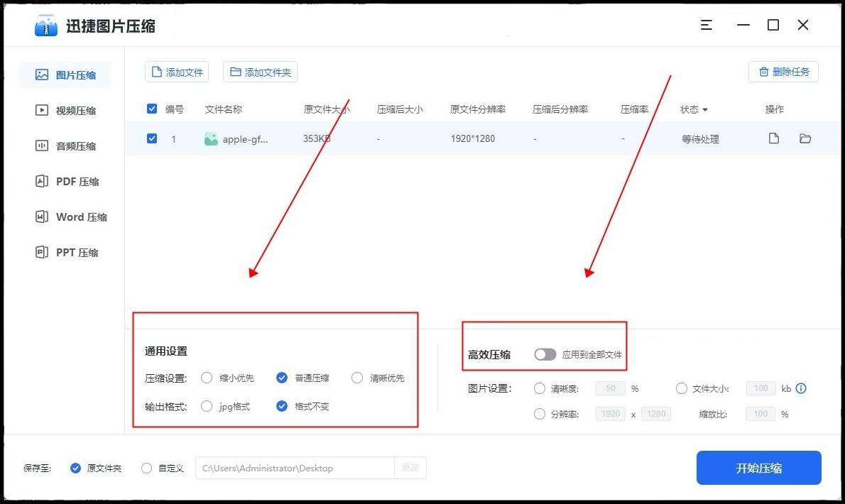Select the 分辨率 radio option

point(540,414)
